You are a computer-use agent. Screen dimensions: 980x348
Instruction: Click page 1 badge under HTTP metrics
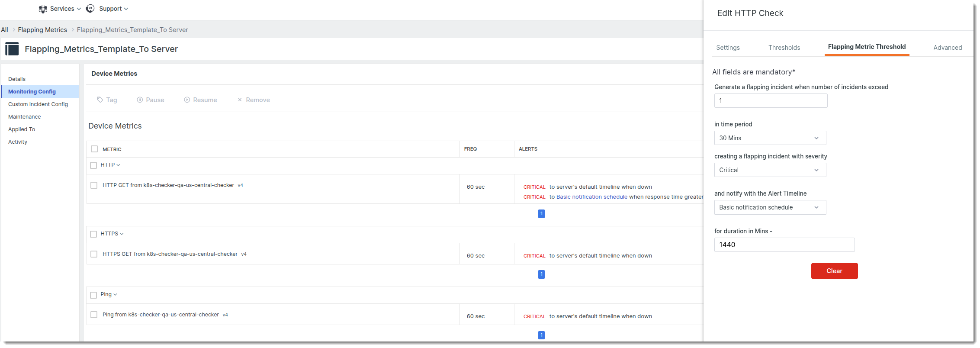541,214
